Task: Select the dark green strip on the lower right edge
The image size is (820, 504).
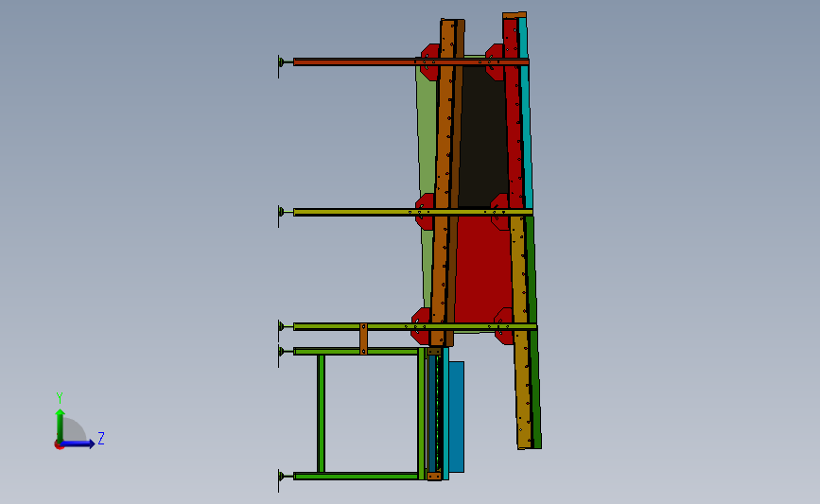Action: 534,332
